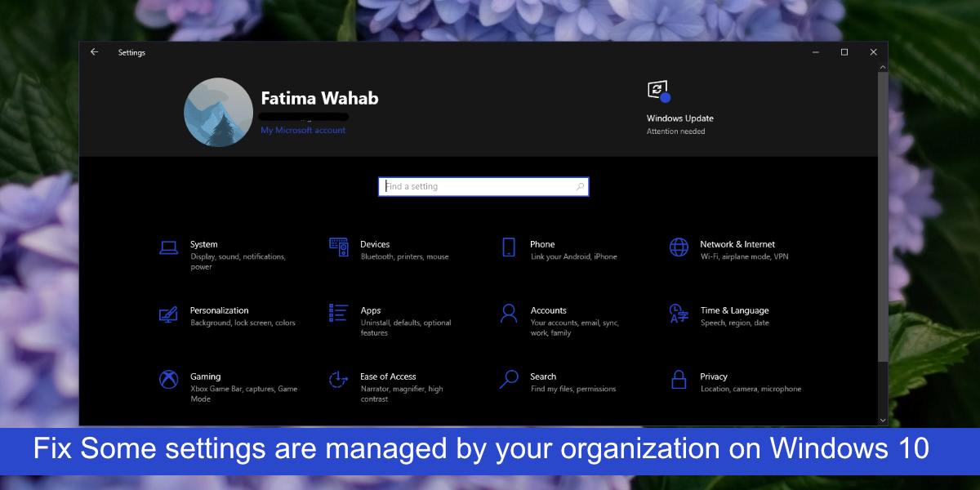Click the Windows Update sync icon

click(x=658, y=91)
